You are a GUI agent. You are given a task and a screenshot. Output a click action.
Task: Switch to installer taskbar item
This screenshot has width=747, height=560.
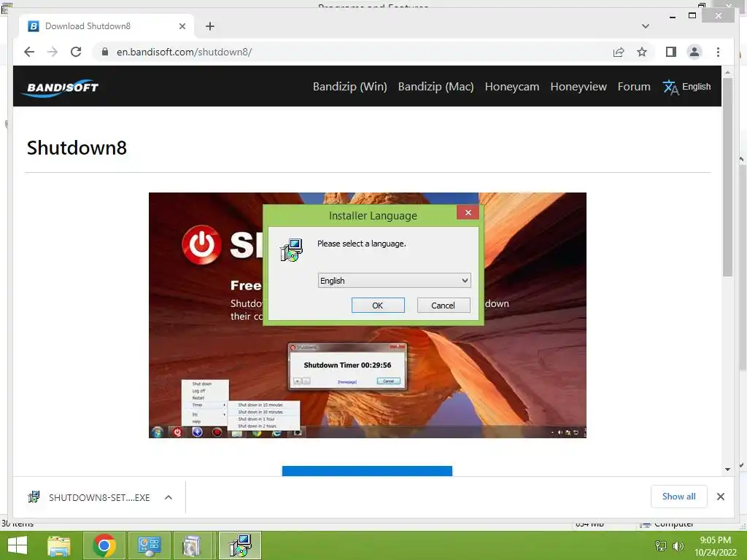click(x=239, y=545)
